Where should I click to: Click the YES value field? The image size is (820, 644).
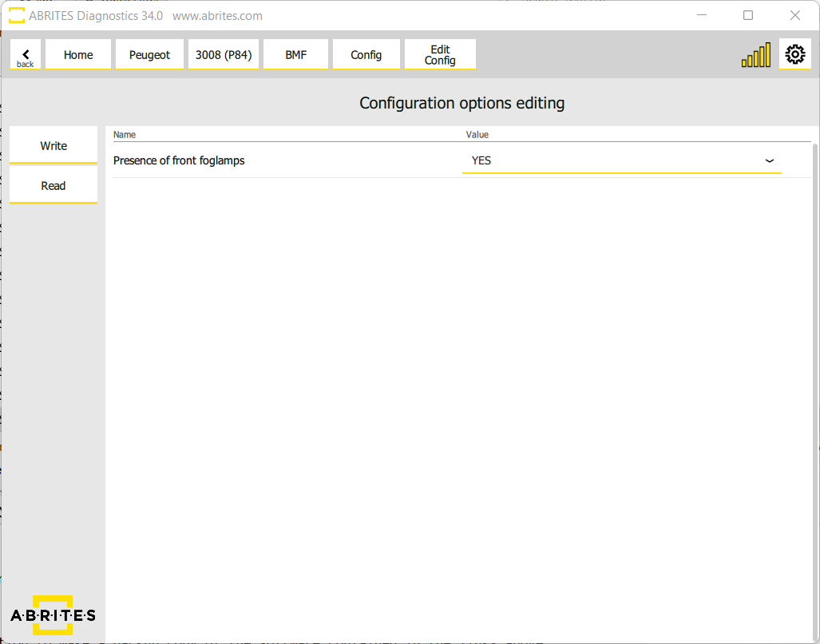(621, 160)
